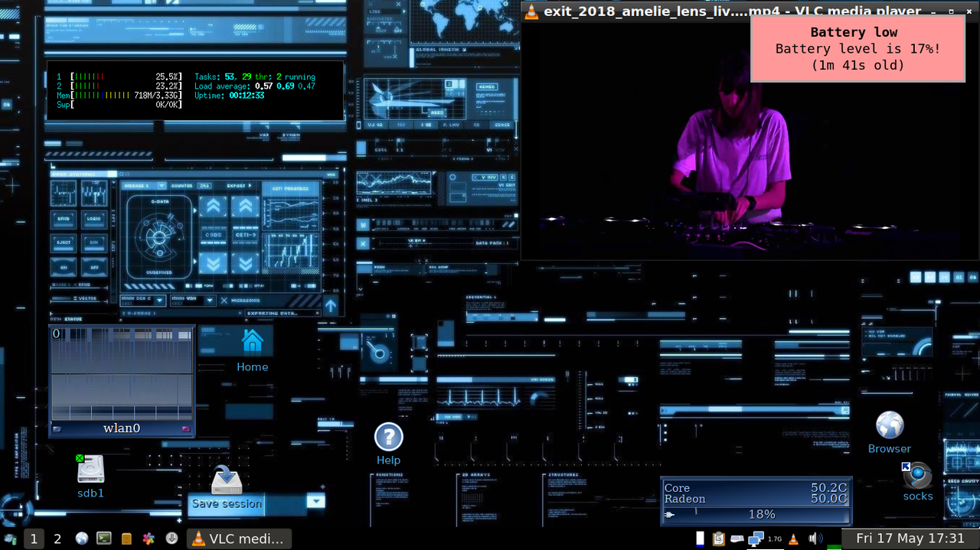Click the Load average values
The image size is (980, 550).
tap(285, 86)
